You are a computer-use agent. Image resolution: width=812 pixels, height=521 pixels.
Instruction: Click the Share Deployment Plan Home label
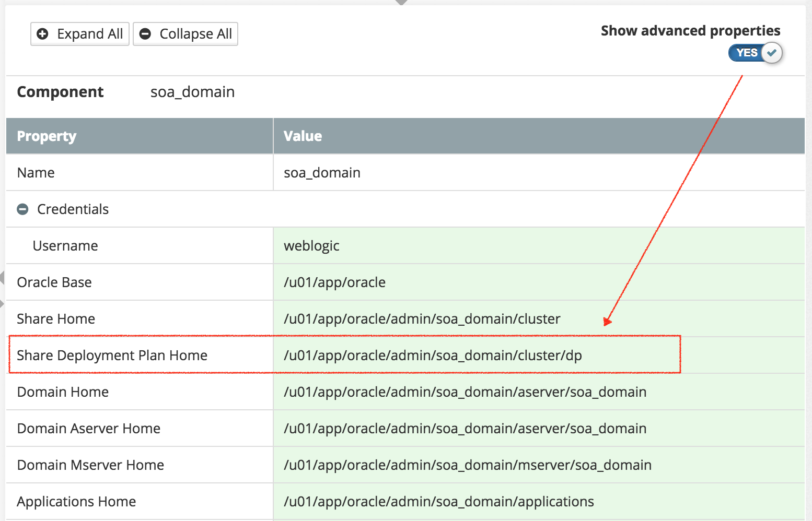coord(112,356)
